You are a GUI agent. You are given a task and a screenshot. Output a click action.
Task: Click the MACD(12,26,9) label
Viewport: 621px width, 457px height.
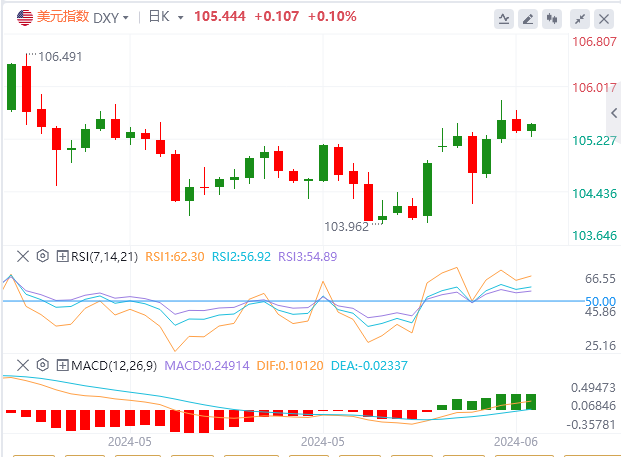(x=114, y=366)
